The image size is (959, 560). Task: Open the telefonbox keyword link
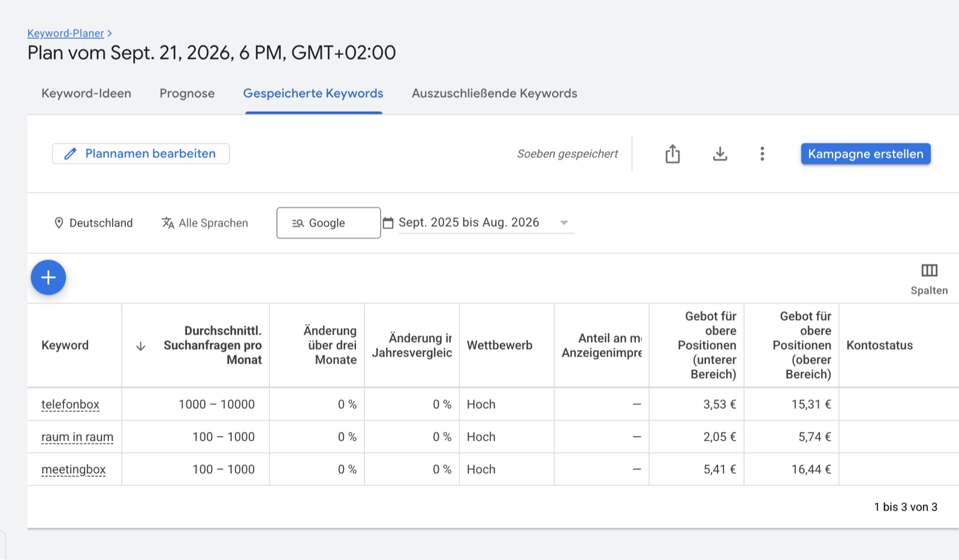(70, 404)
